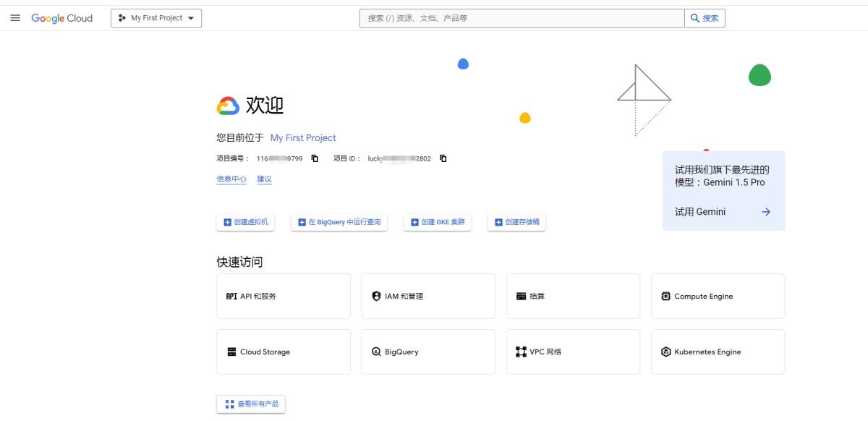Open the 建议 link

[x=265, y=179]
